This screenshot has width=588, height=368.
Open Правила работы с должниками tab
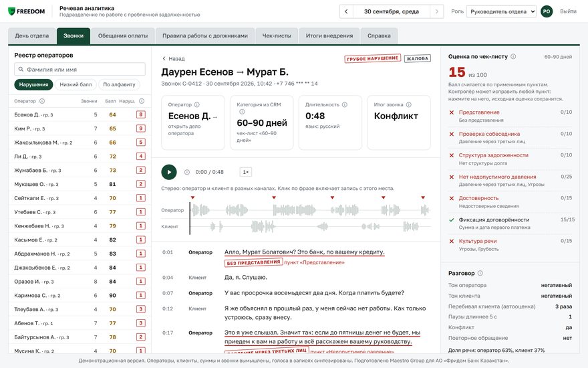(205, 35)
